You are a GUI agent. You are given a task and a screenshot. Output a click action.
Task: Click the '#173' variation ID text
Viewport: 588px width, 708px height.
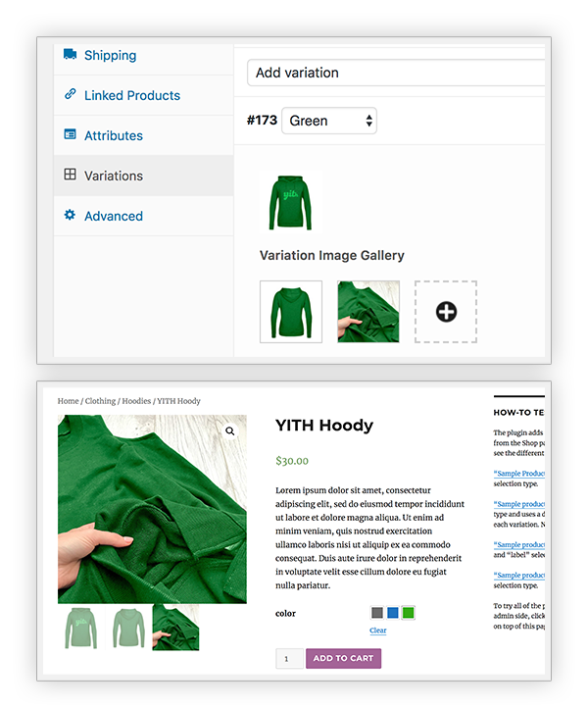click(262, 120)
